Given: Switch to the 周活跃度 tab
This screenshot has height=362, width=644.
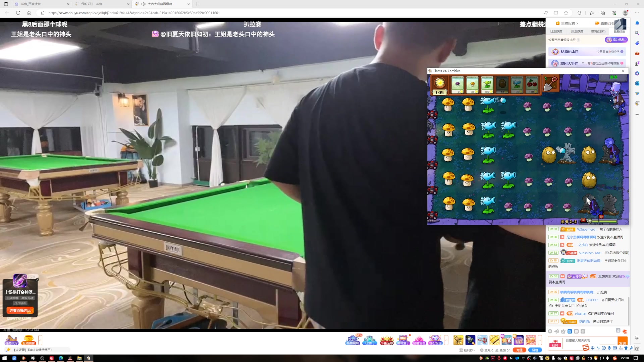Looking at the screenshot, I should [x=577, y=31].
